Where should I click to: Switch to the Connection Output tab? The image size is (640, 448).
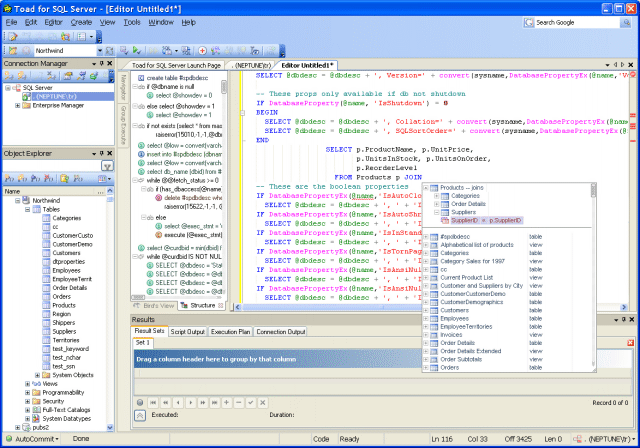[281, 332]
